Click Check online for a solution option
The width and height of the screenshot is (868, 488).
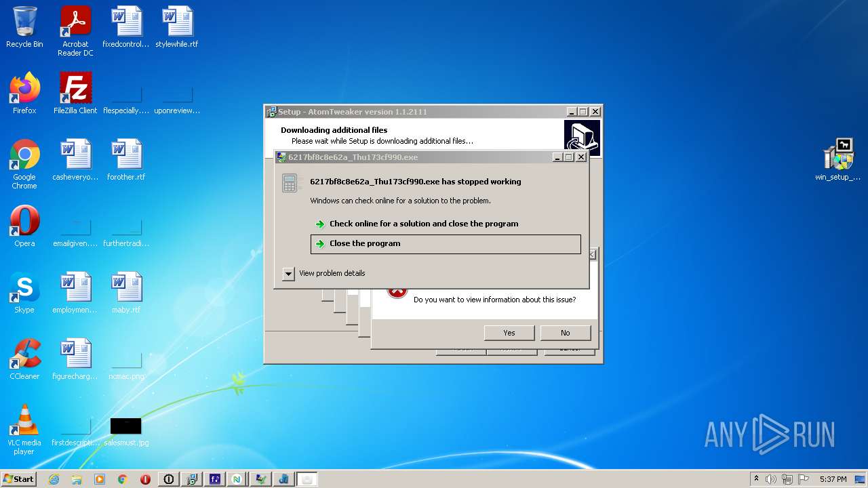click(x=424, y=224)
